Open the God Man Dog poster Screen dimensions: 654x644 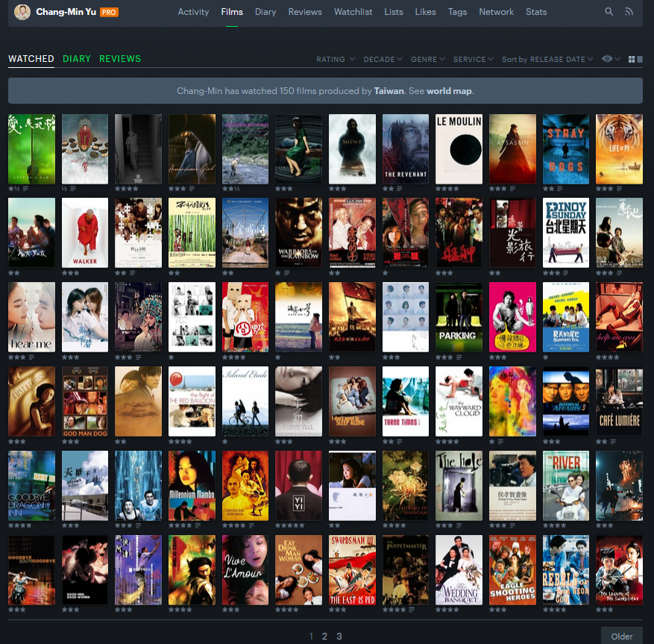click(85, 401)
